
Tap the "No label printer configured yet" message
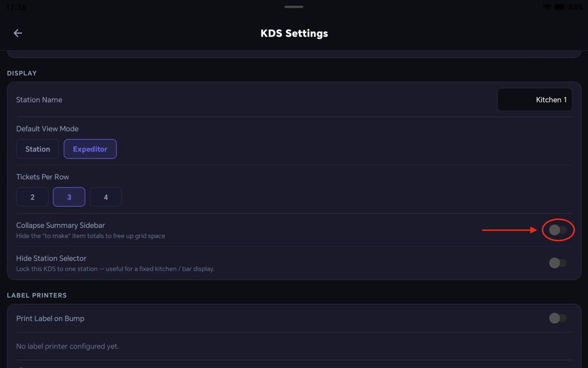[x=68, y=346]
